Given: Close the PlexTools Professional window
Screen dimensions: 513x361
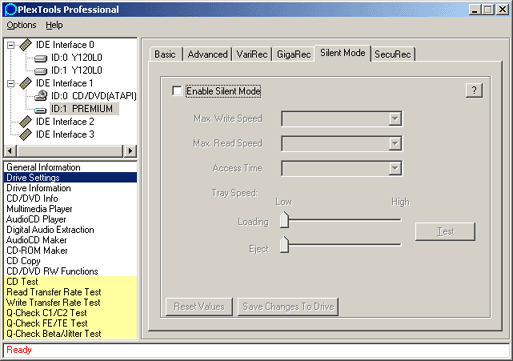Looking at the screenshot, I should 503,9.
